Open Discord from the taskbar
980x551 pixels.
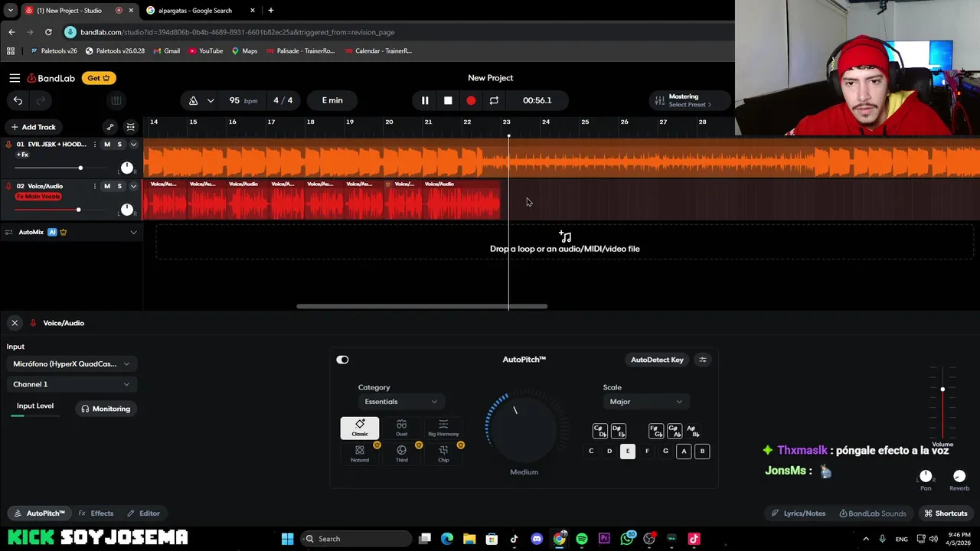[537, 539]
